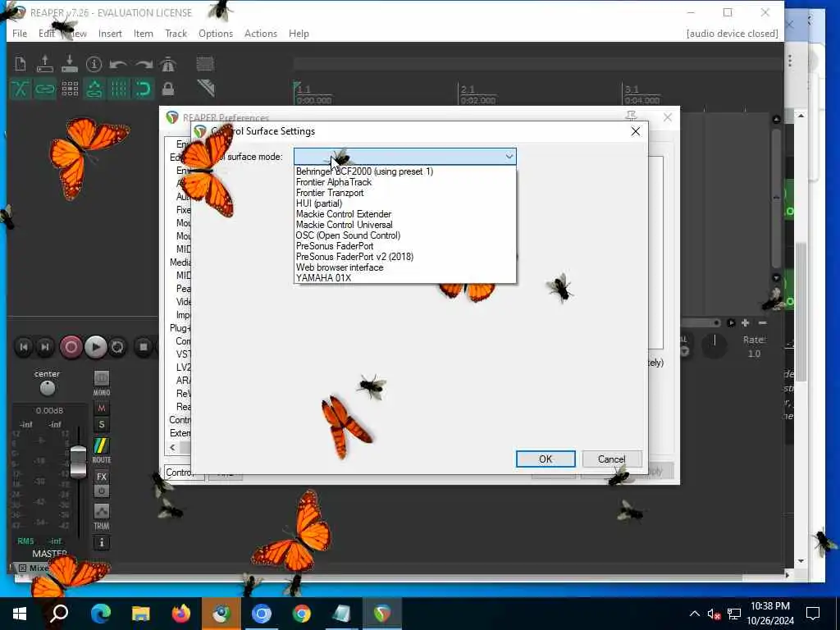Screen dimensions: 840x630
Task: Click the master volume fader handle
Action: coord(78,461)
